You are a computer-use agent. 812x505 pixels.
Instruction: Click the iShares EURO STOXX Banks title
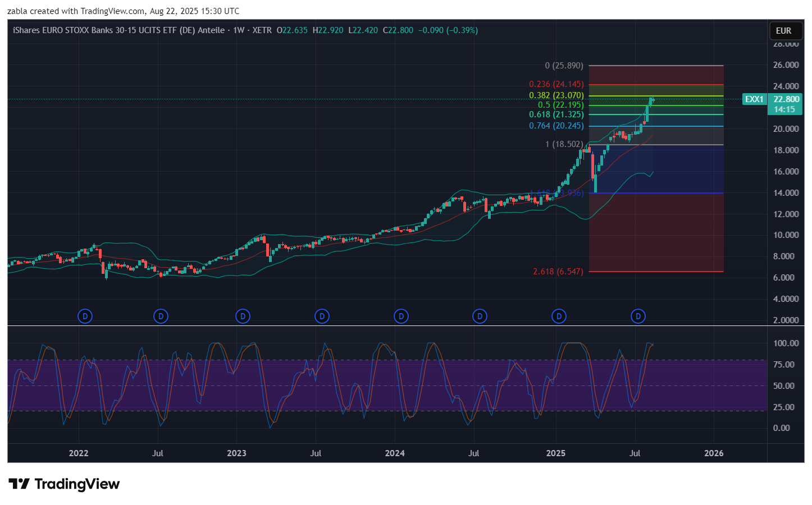coord(118,30)
